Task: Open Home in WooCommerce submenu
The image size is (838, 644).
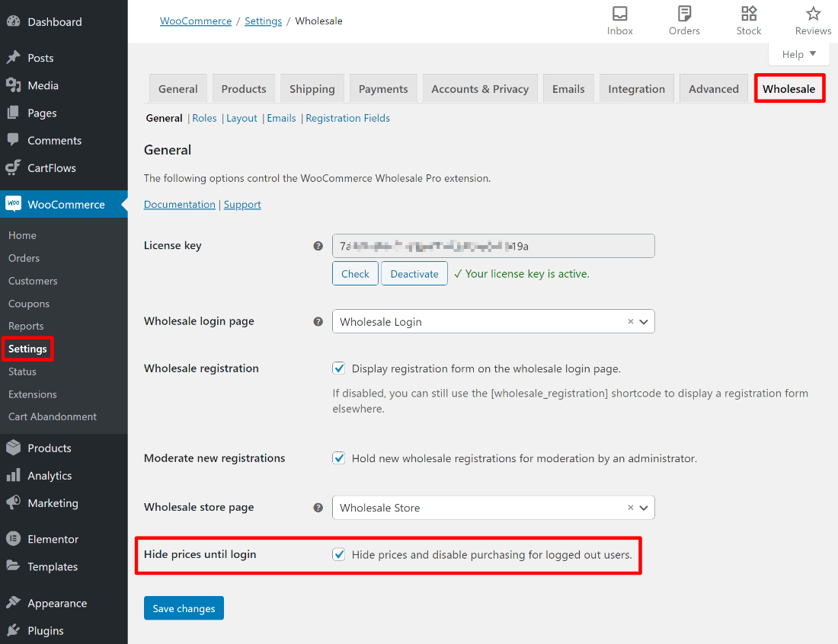Action: click(x=22, y=235)
